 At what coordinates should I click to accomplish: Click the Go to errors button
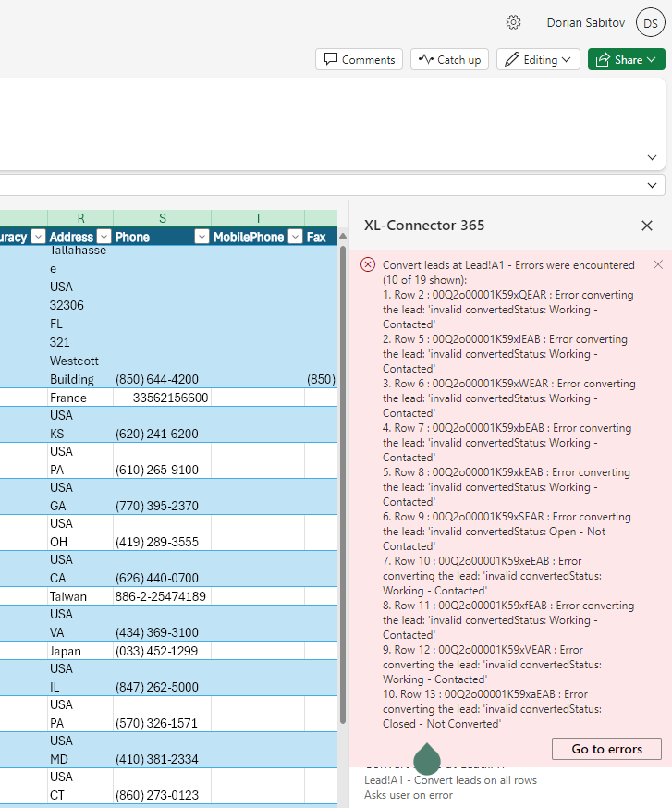pyautogui.click(x=606, y=749)
